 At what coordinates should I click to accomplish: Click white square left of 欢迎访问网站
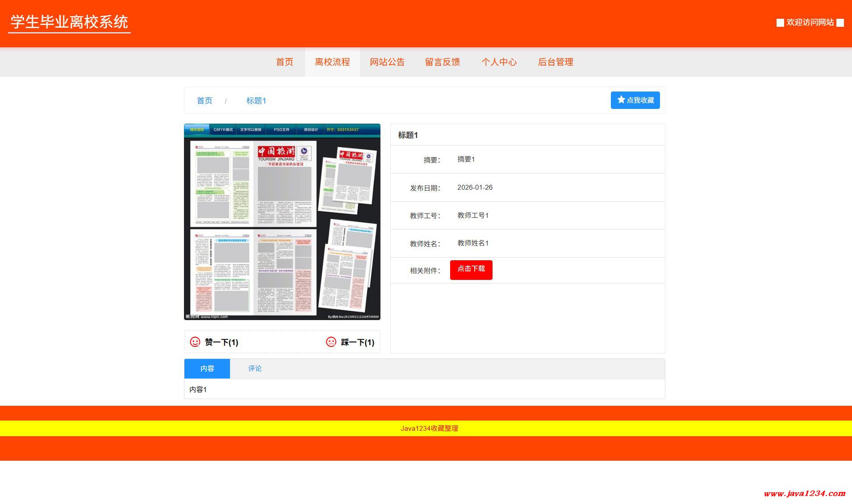click(x=780, y=23)
